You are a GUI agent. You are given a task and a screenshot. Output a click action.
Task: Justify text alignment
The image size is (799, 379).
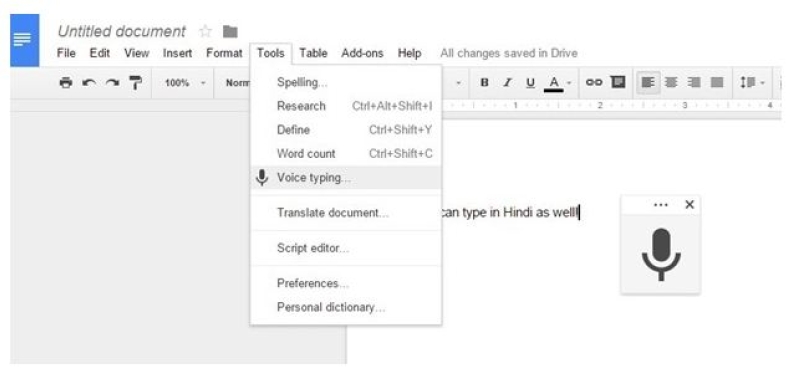point(717,83)
